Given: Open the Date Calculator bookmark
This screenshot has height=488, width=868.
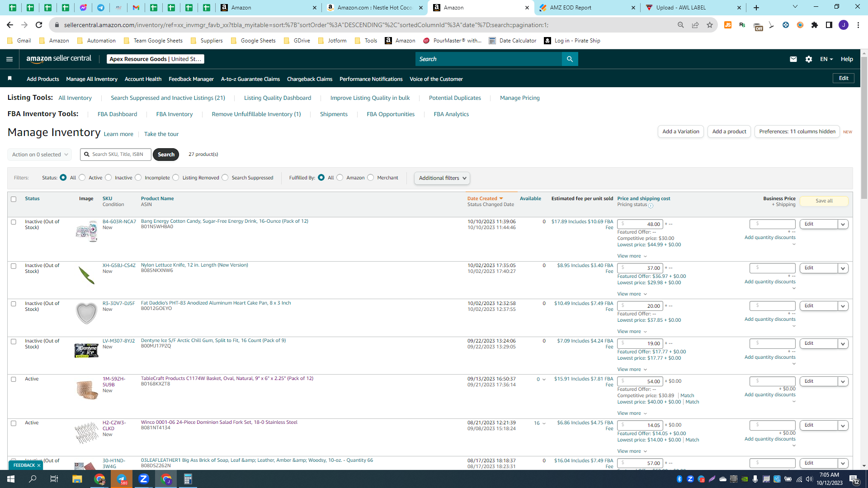Looking at the screenshot, I should pyautogui.click(x=513, y=41).
